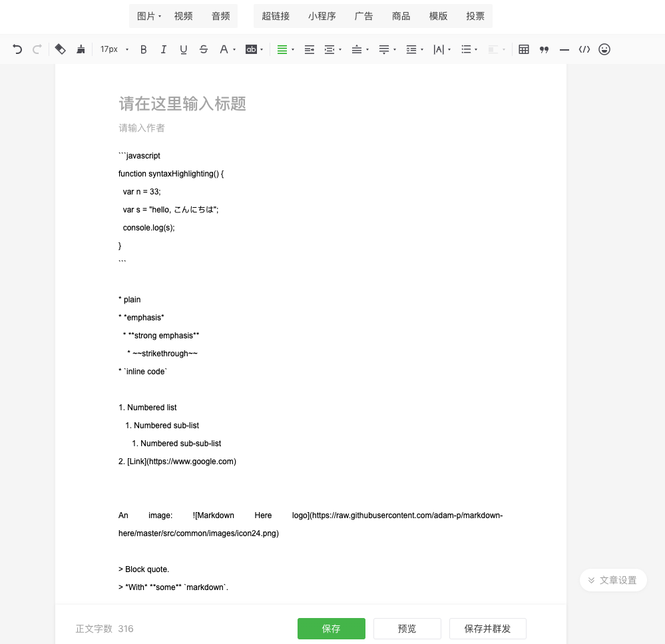Click the author name input field
The image size is (665, 644).
(310, 128)
